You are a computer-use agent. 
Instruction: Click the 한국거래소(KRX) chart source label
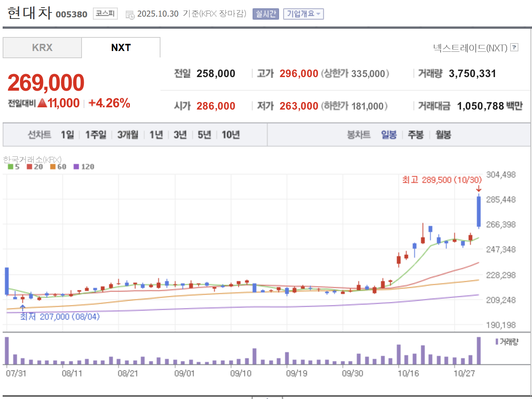click(x=32, y=160)
